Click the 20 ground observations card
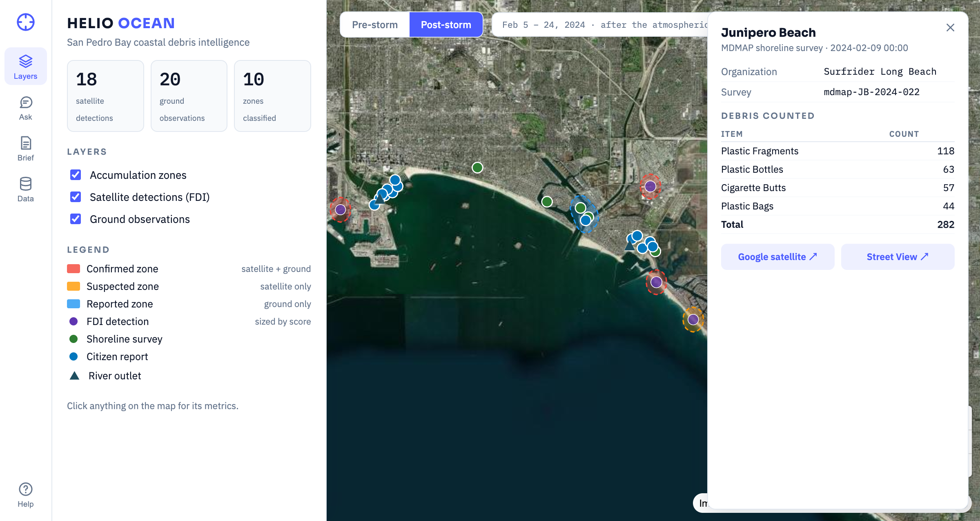The width and height of the screenshot is (980, 521). click(189, 96)
